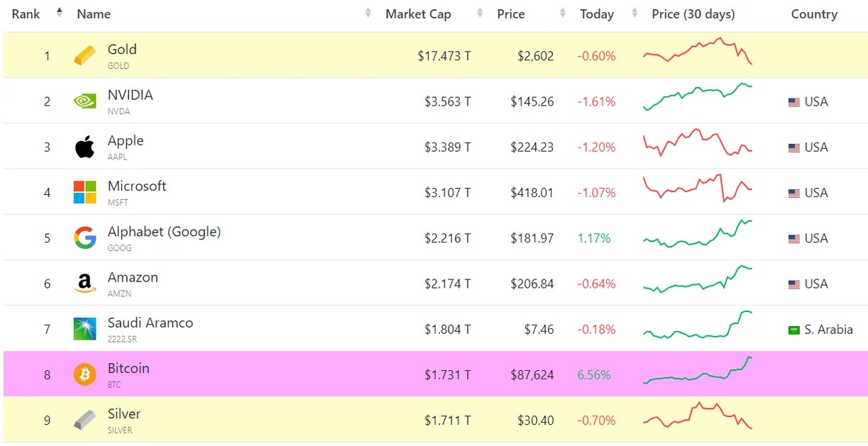Sort the table with the Rank sort arrows
Viewport: 868px width, 446px height.
coord(60,13)
